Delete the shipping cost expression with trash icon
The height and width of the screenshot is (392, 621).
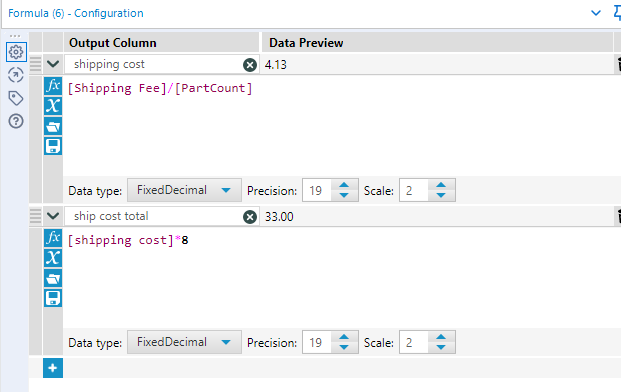pos(618,65)
